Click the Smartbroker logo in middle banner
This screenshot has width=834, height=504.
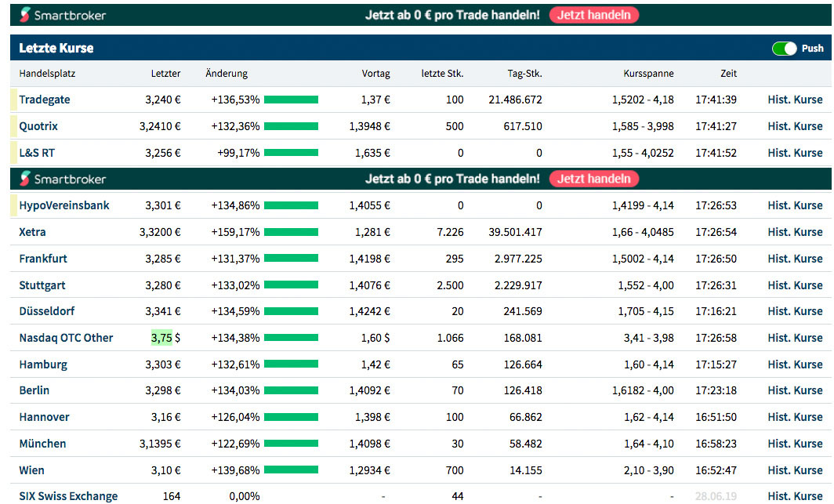(63, 179)
